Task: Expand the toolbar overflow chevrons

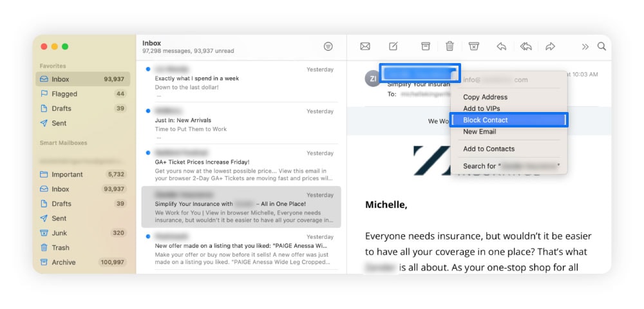Action: pos(585,46)
